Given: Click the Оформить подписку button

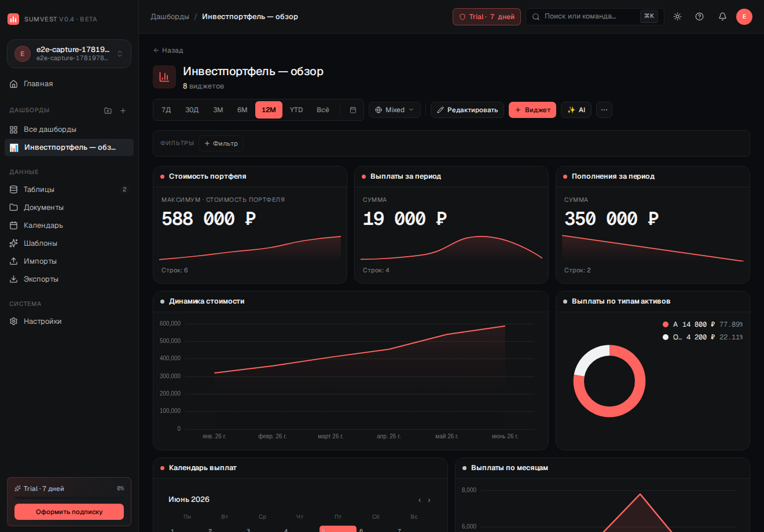Looking at the screenshot, I should click(x=69, y=512).
